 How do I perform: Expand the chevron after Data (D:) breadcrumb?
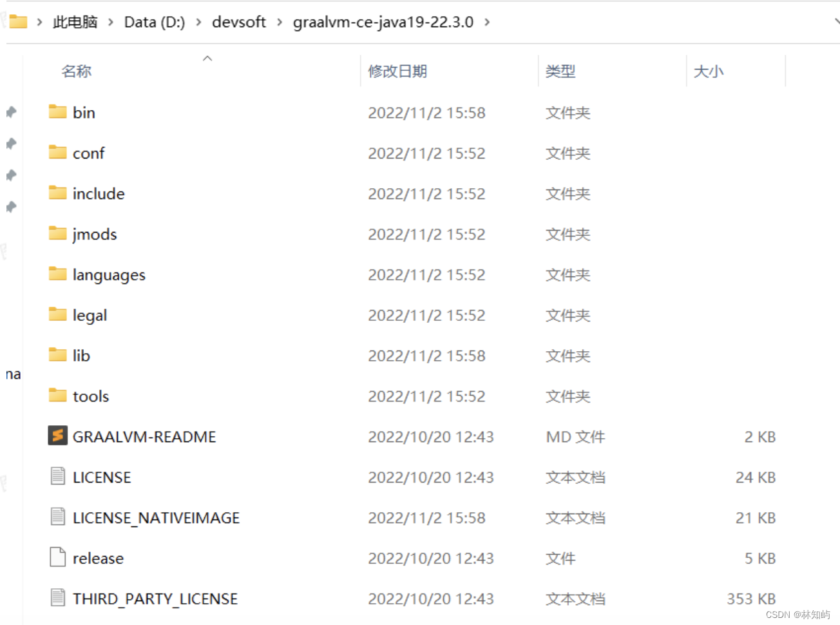tap(198, 23)
